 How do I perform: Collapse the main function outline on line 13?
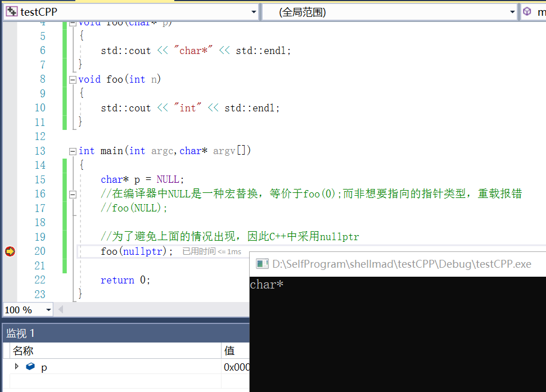coord(73,151)
